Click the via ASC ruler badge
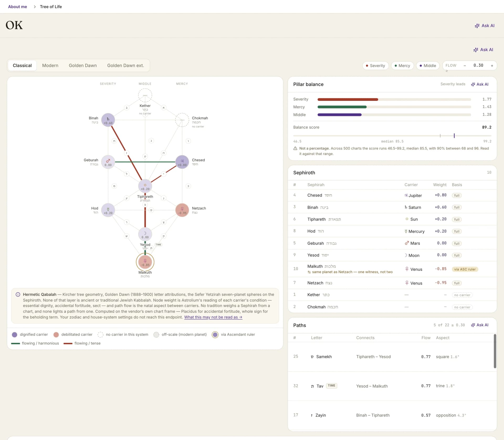Viewport: 504px width, 440px height. click(465, 269)
